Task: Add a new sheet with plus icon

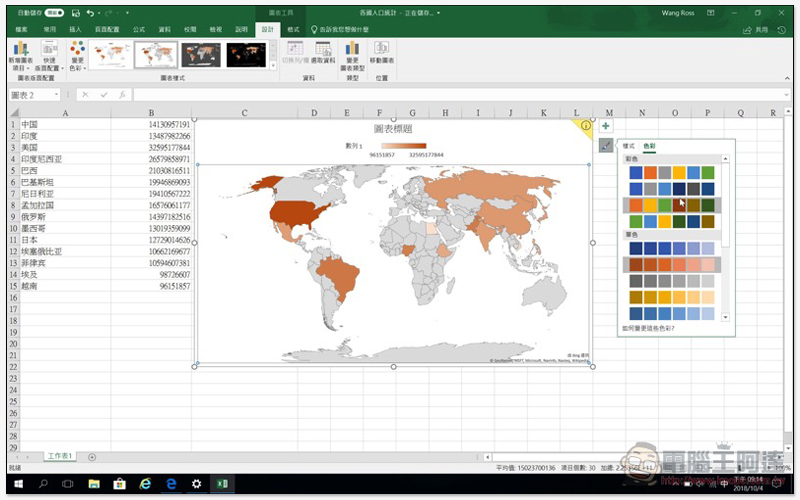Action: [x=92, y=457]
